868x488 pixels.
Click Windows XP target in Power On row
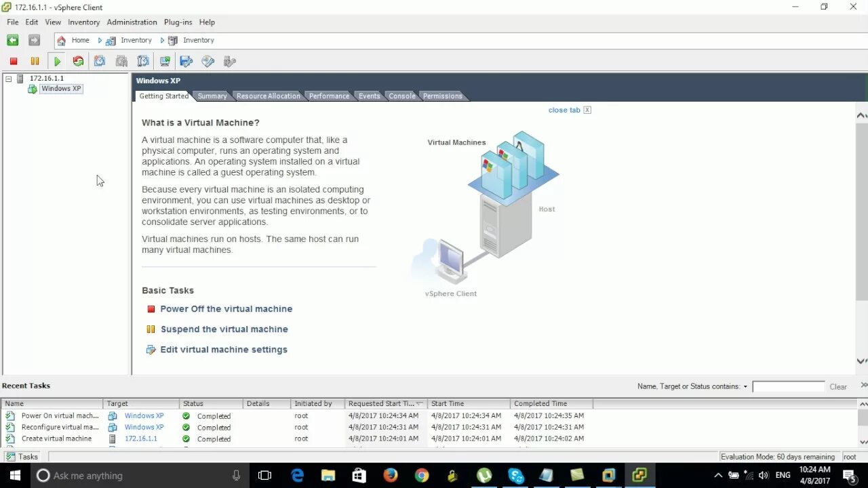tap(144, 416)
